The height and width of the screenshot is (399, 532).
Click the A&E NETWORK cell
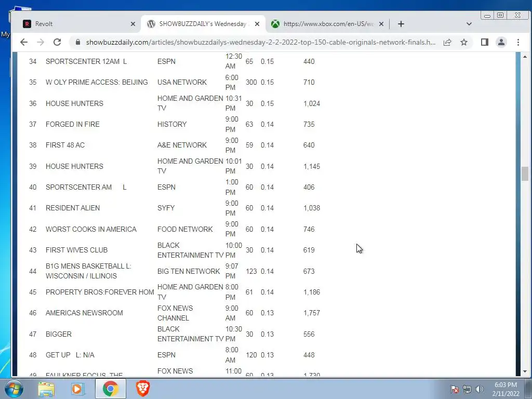(x=182, y=145)
